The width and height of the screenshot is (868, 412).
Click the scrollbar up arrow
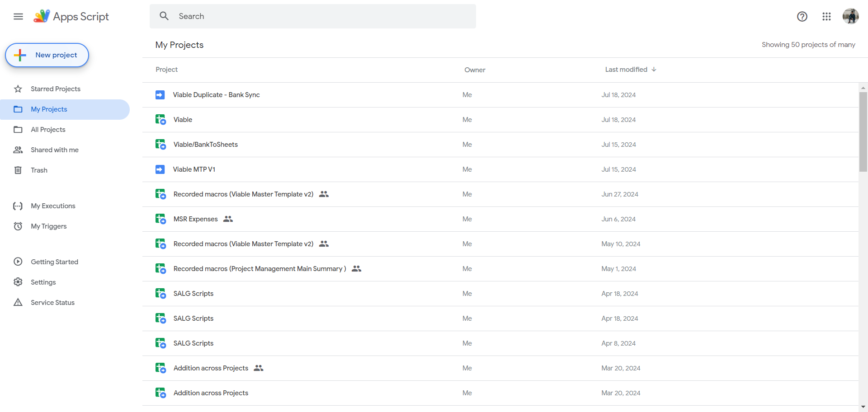coord(863,88)
